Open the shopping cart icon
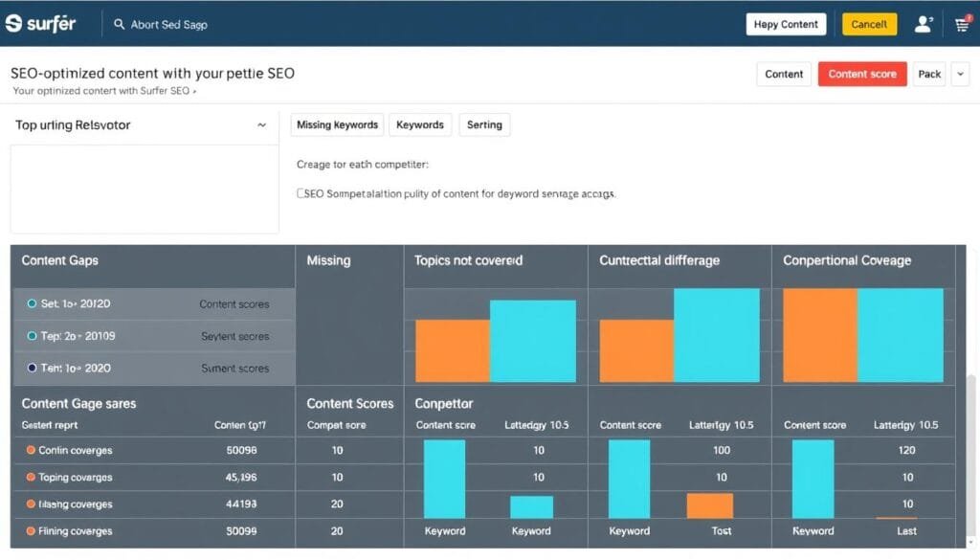Screen dimensions: 980x560 (x=962, y=25)
